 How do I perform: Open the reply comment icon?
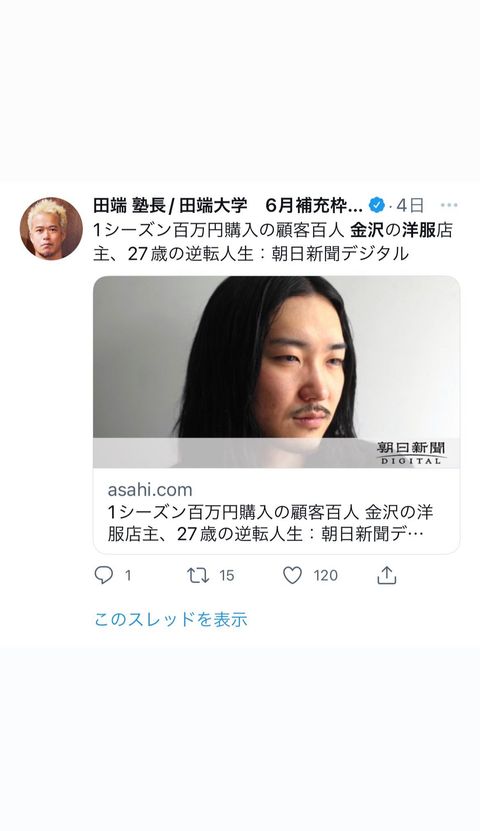[103, 575]
